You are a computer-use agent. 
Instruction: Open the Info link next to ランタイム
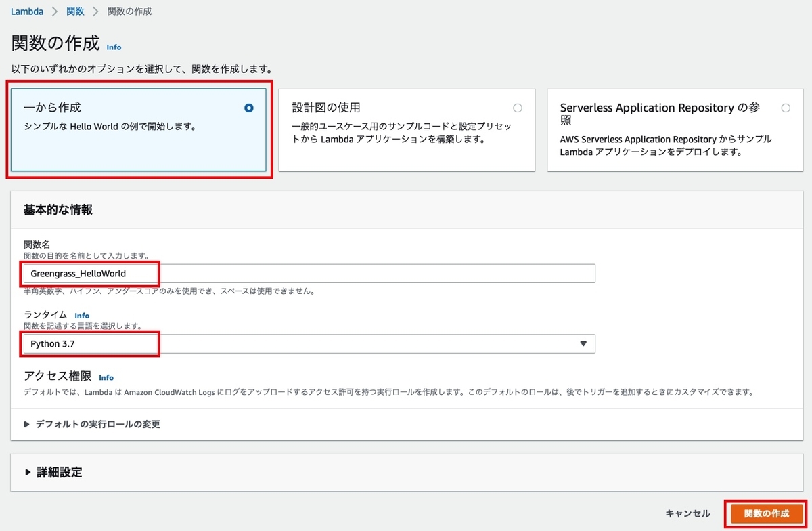coord(82,315)
